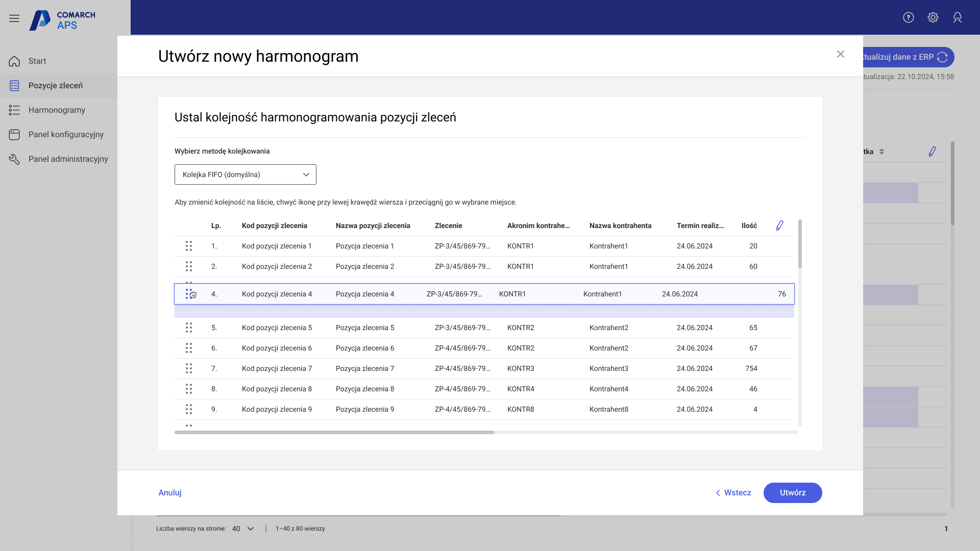Click sort arrows on background column header
The height and width of the screenshot is (551, 980).
881,152
